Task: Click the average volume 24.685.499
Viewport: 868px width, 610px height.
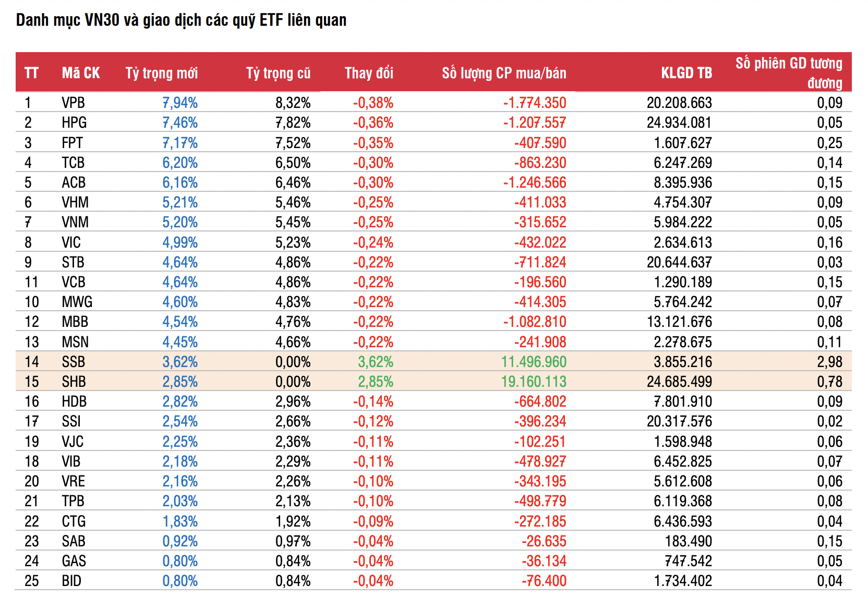Action: pyautogui.click(x=680, y=382)
